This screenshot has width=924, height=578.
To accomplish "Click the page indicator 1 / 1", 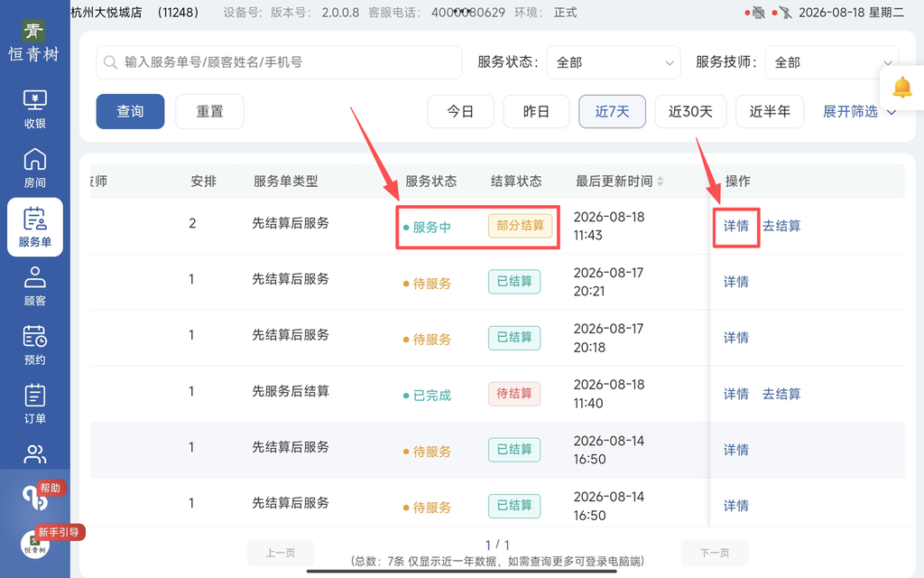I will coord(497,545).
